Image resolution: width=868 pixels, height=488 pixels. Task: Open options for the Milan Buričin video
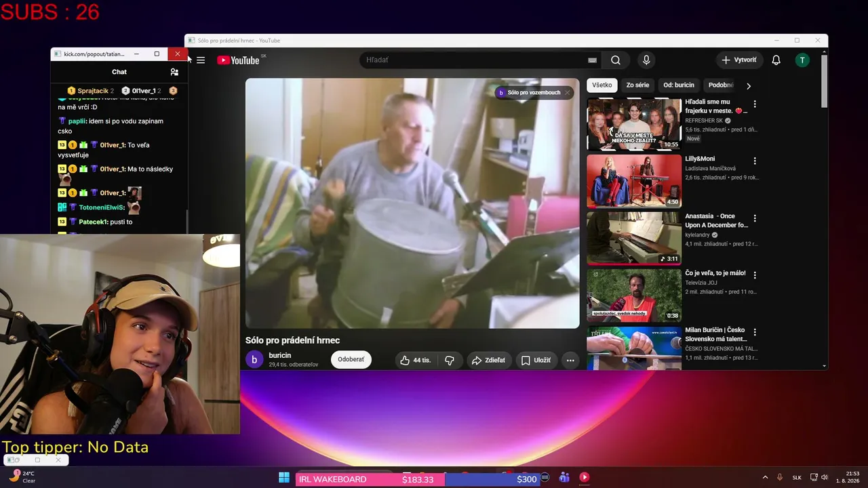click(755, 332)
